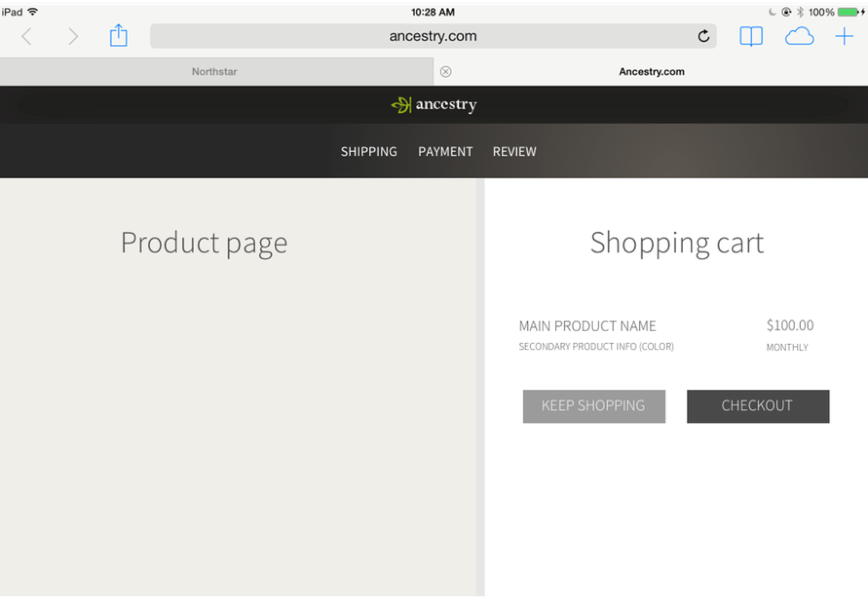This screenshot has height=597, width=868.
Task: Open the bookmarks book icon
Action: (x=751, y=36)
